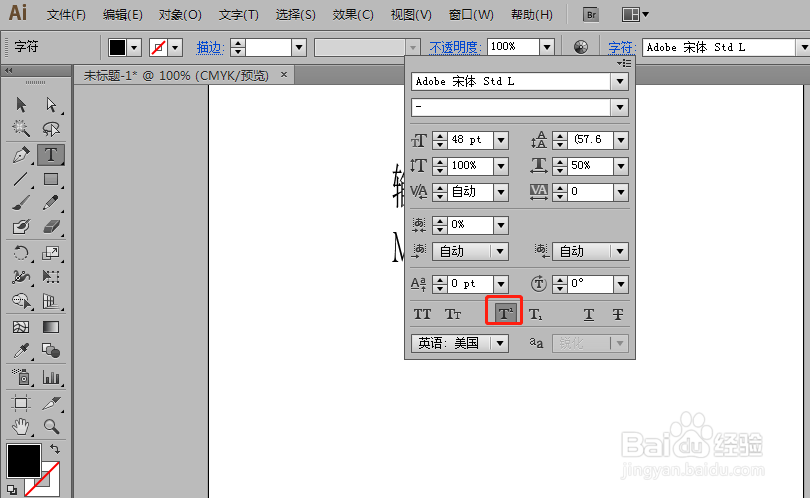
Task: Open font family dropdown in Character panel
Action: (x=619, y=82)
